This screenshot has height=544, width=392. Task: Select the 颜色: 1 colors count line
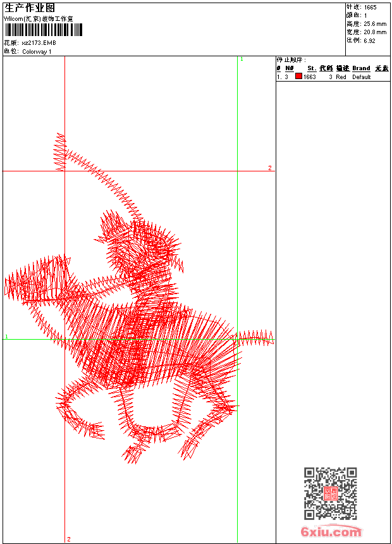pyautogui.click(x=357, y=16)
